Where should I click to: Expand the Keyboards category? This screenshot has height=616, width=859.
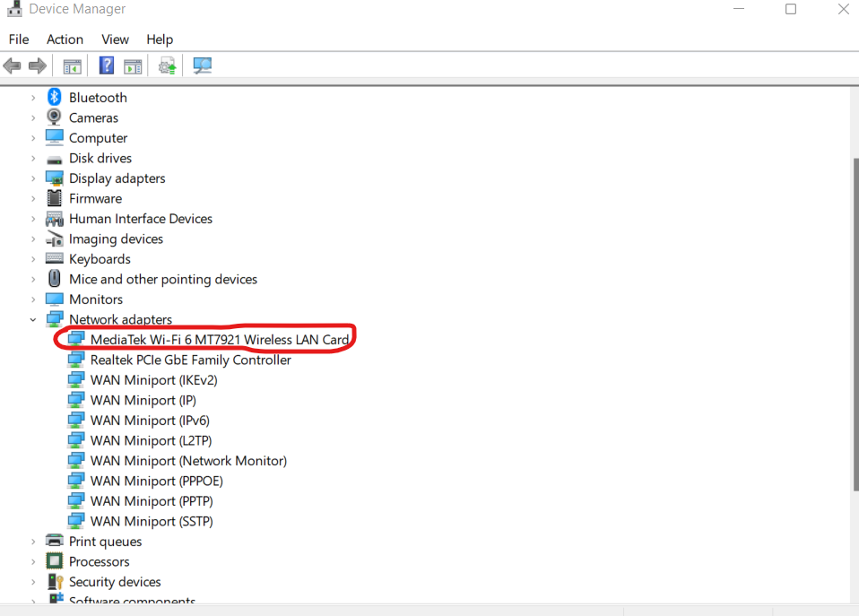[33, 259]
